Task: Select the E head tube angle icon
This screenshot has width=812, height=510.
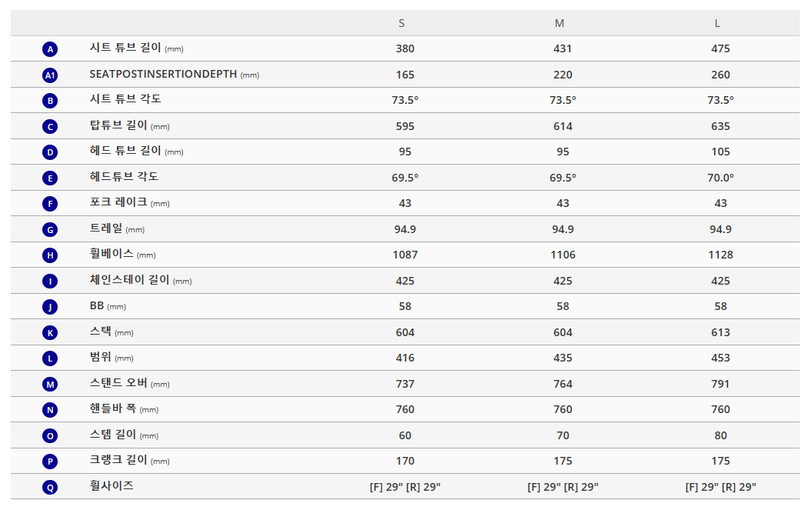Action: (x=50, y=178)
